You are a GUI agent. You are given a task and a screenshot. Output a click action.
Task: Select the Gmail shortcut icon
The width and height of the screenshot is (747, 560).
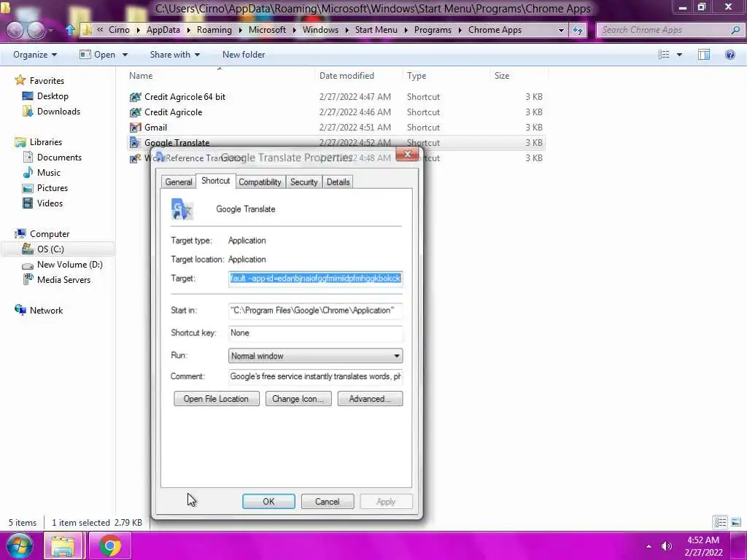click(135, 127)
